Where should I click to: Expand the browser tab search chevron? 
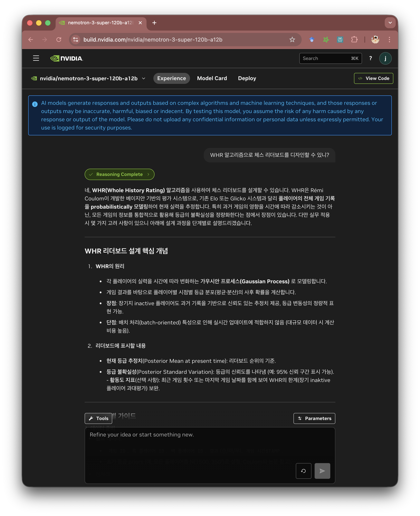390,23
